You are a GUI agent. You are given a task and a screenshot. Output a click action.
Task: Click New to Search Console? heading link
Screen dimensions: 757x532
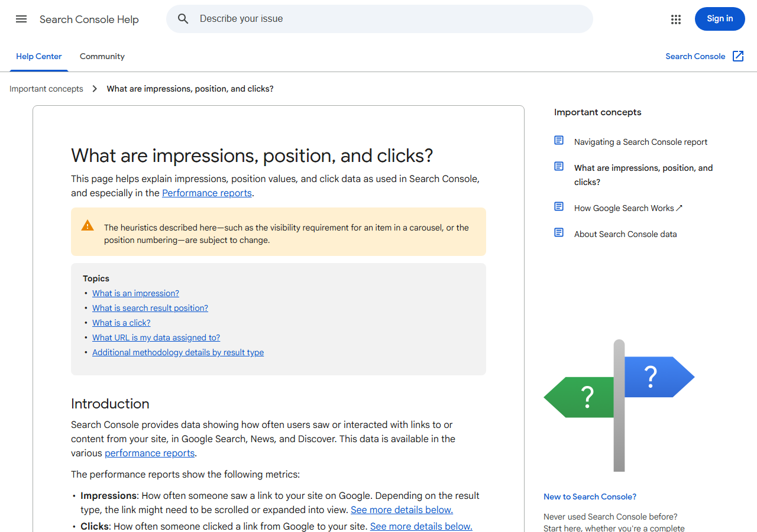(x=590, y=497)
